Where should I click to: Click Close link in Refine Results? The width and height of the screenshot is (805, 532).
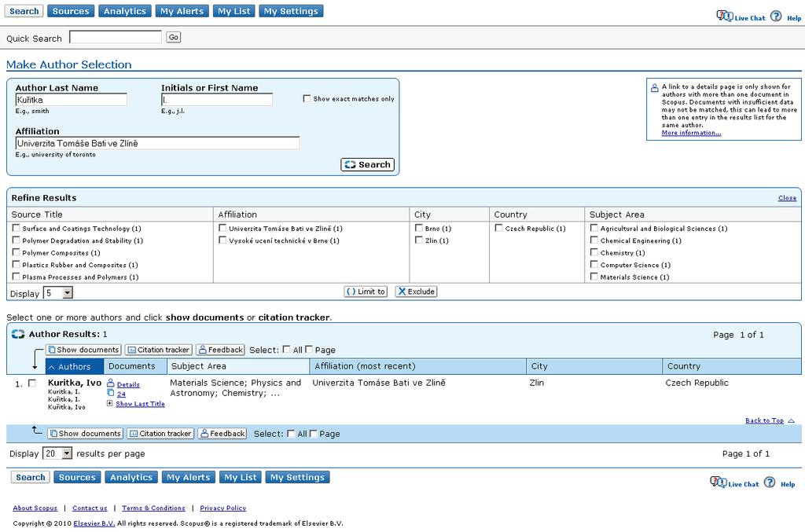point(787,198)
